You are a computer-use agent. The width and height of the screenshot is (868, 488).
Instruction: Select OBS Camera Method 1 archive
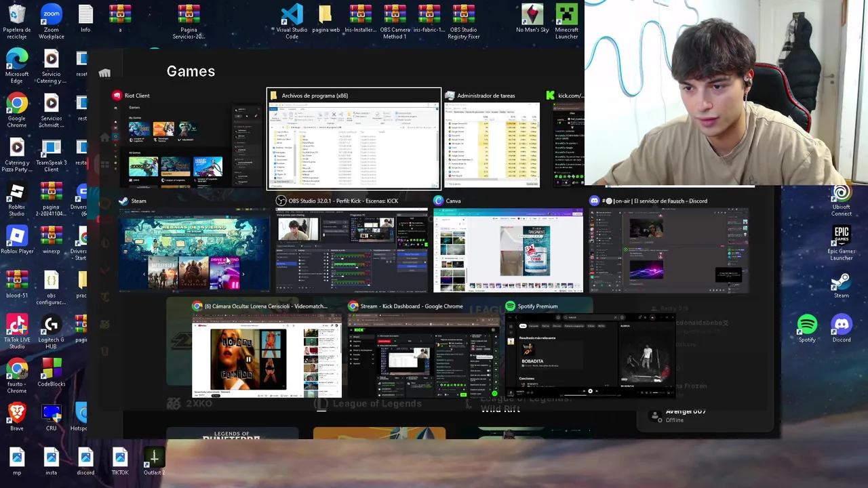tap(395, 20)
